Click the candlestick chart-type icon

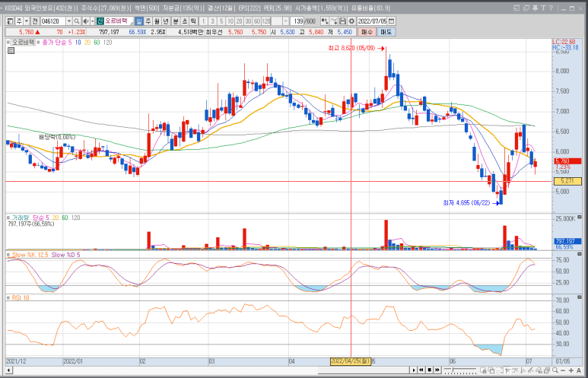[324, 21]
